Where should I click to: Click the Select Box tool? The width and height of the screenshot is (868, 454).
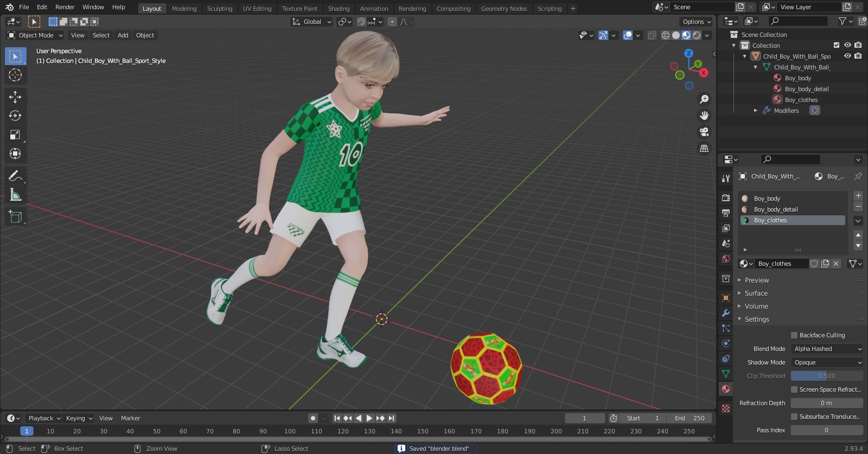pyautogui.click(x=15, y=56)
